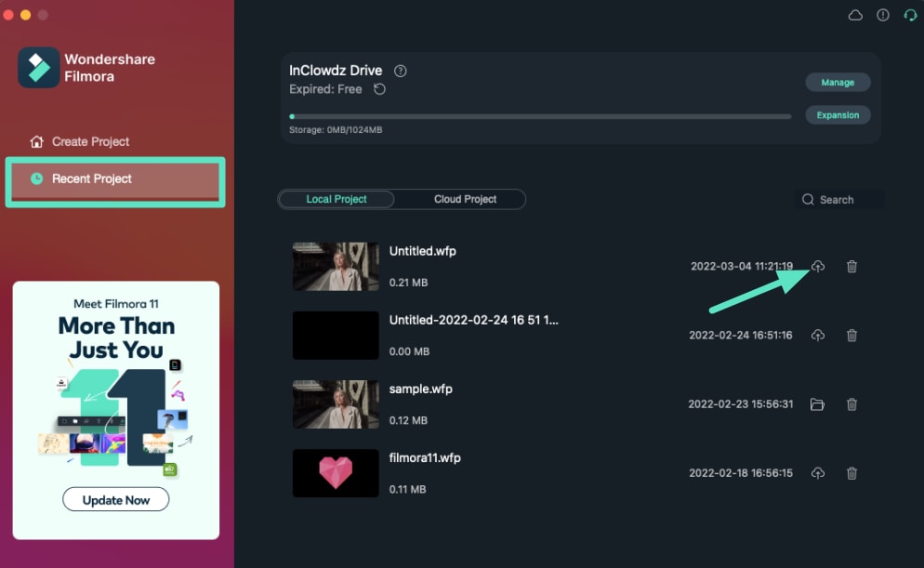Viewport: 924px width, 568px height.
Task: Click the Storage: 0MB/1024MB text
Action: point(336,129)
